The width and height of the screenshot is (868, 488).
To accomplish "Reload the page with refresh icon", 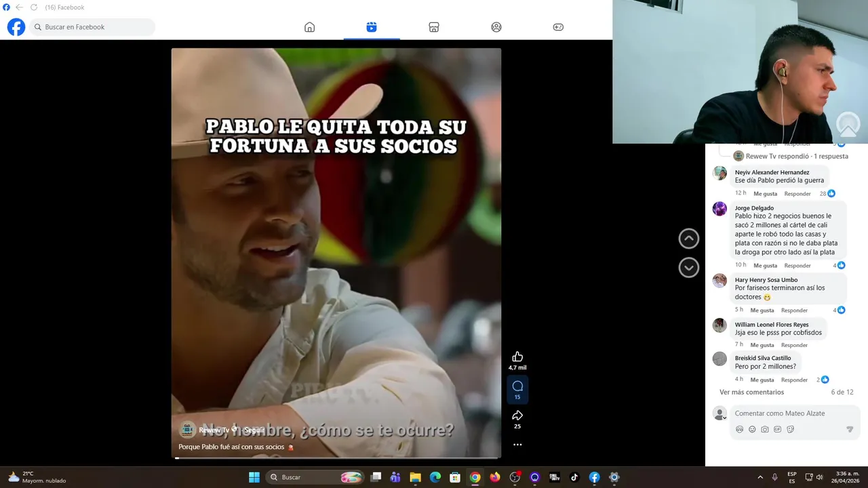I will [34, 7].
